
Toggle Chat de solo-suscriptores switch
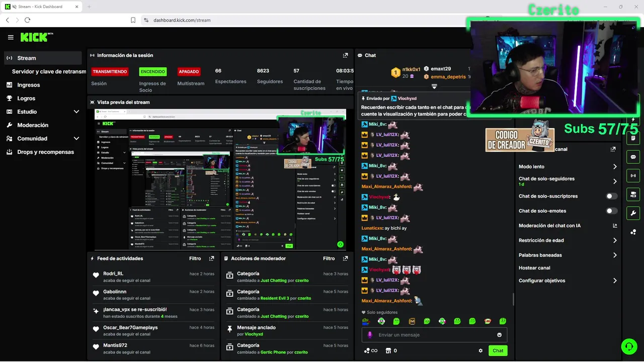pyautogui.click(x=611, y=196)
